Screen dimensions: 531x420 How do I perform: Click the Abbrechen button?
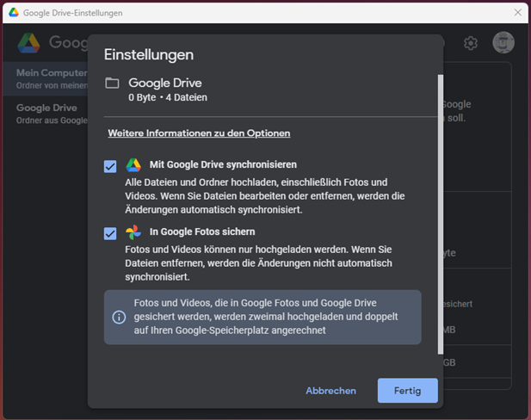330,391
